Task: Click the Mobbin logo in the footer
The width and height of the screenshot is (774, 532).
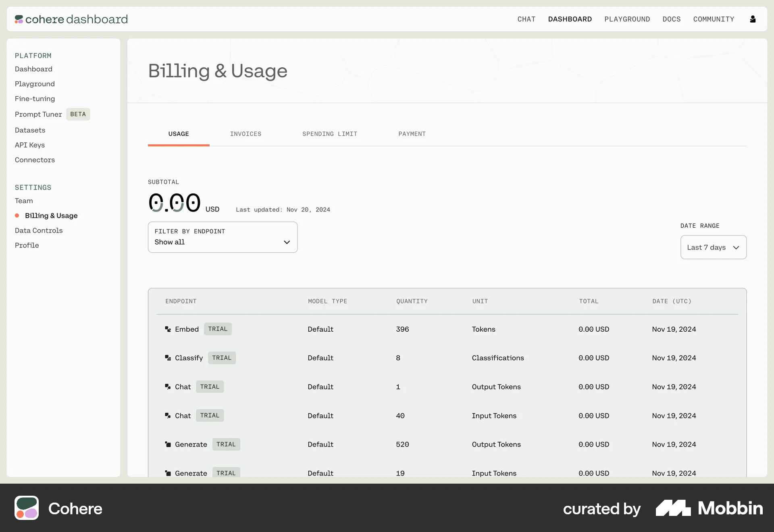Action: (709, 508)
